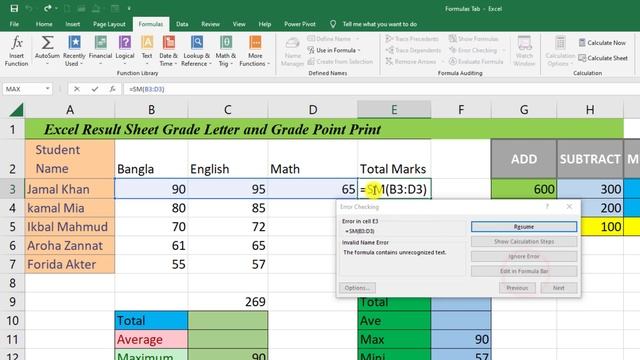Viewport: 640px width, 360px height.
Task: Click Calculate Sheet
Action: 603,58
